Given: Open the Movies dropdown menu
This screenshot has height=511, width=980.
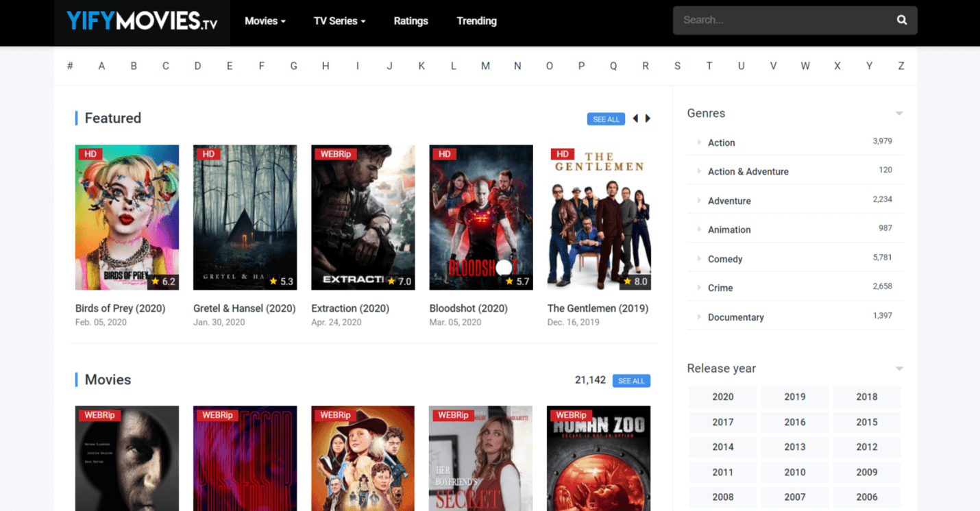Looking at the screenshot, I should [x=265, y=21].
